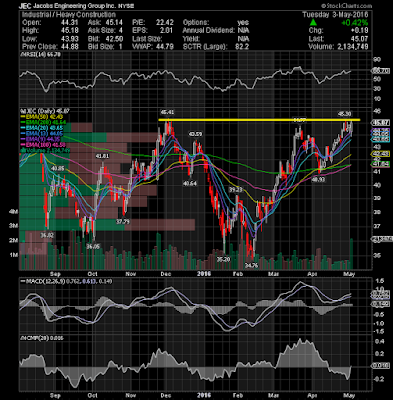
Task: Click the 39.23 price label
Action: click(x=235, y=189)
